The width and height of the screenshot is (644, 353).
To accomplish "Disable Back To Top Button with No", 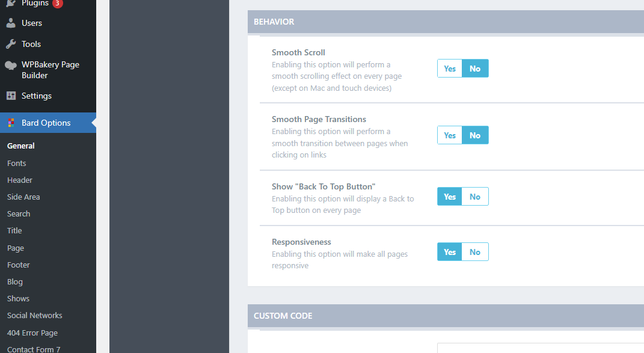I will pos(475,197).
